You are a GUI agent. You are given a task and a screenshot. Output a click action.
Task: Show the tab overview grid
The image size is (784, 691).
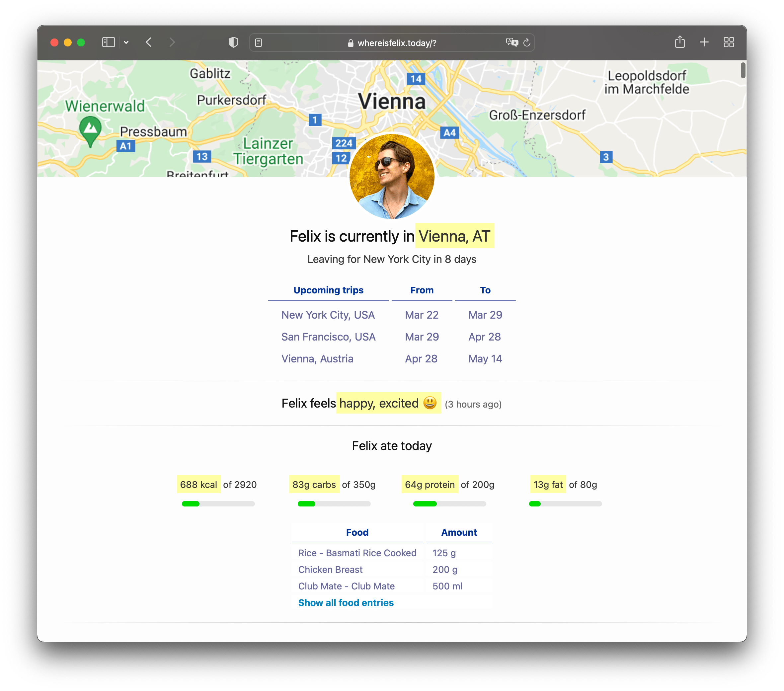[728, 42]
